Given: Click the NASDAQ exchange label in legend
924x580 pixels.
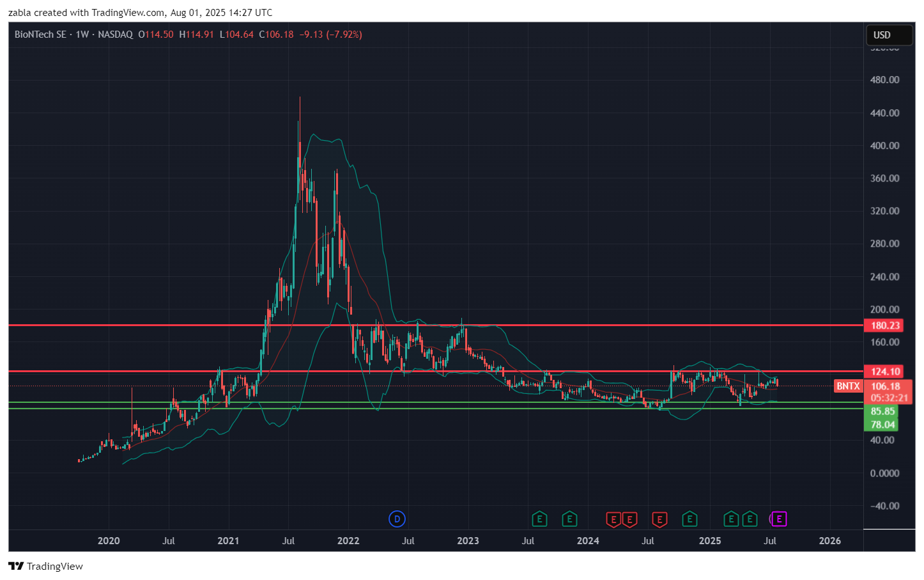Looking at the screenshot, I should pos(116,35).
